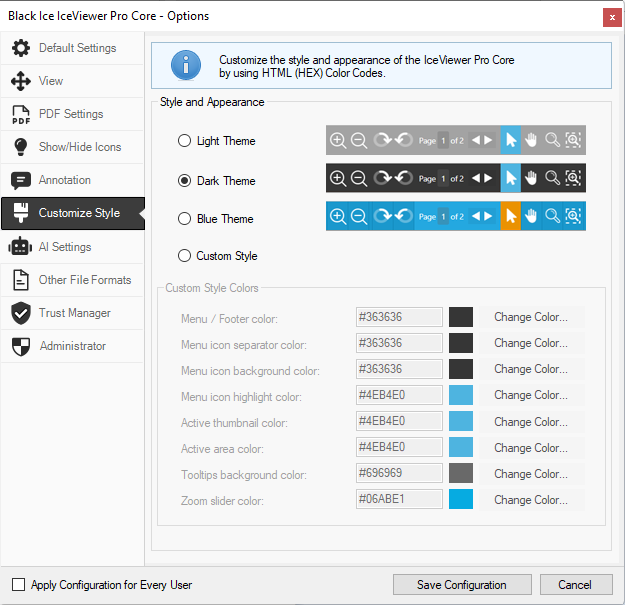Screen dimensions: 625x605
Task: Switch to the Annotation section
Action: [72, 181]
